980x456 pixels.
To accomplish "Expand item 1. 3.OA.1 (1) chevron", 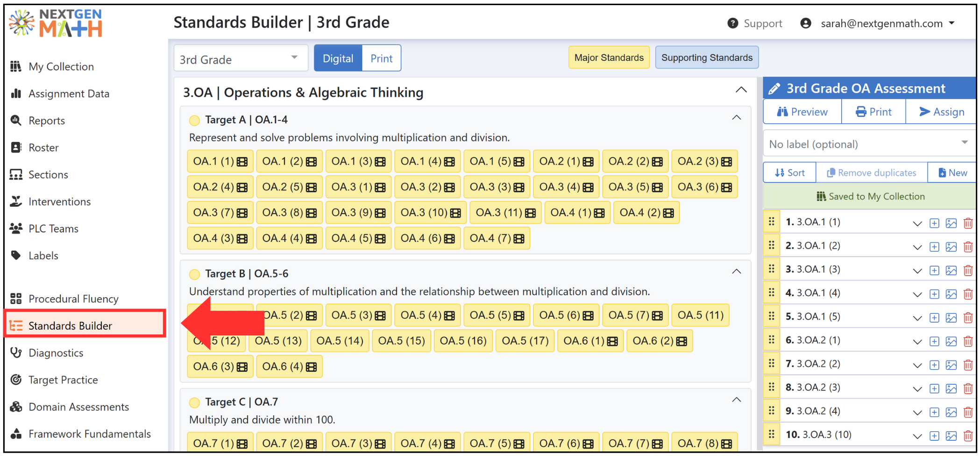I will (x=917, y=223).
